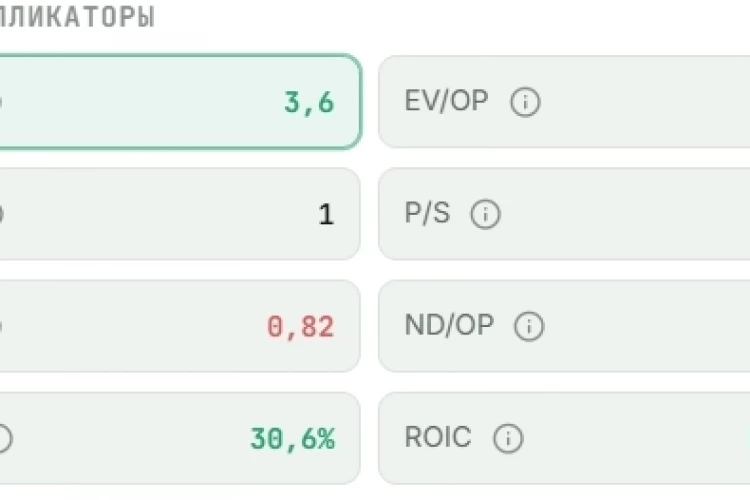Click the green 30,6% value
Image resolution: width=750 pixels, height=500 pixels.
pyautogui.click(x=293, y=439)
